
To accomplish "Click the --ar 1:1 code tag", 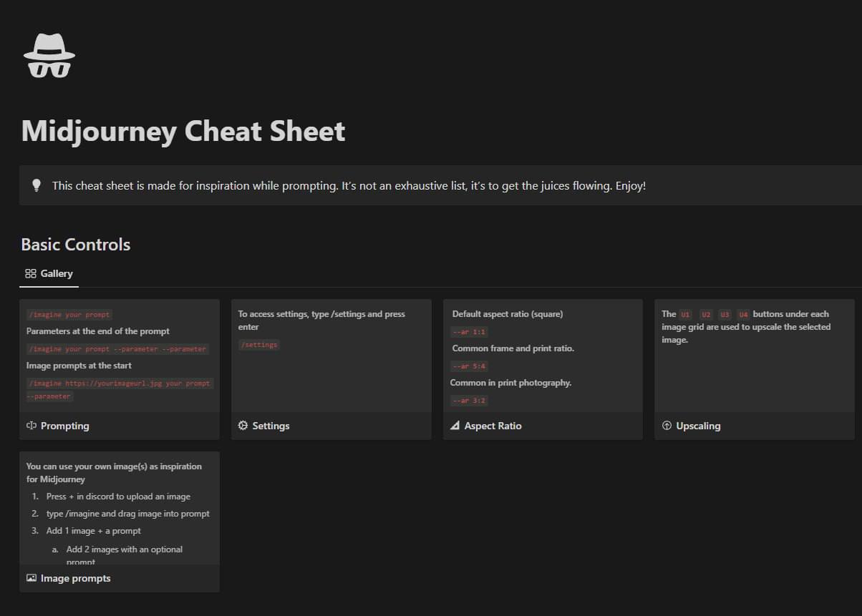I will pos(469,332).
